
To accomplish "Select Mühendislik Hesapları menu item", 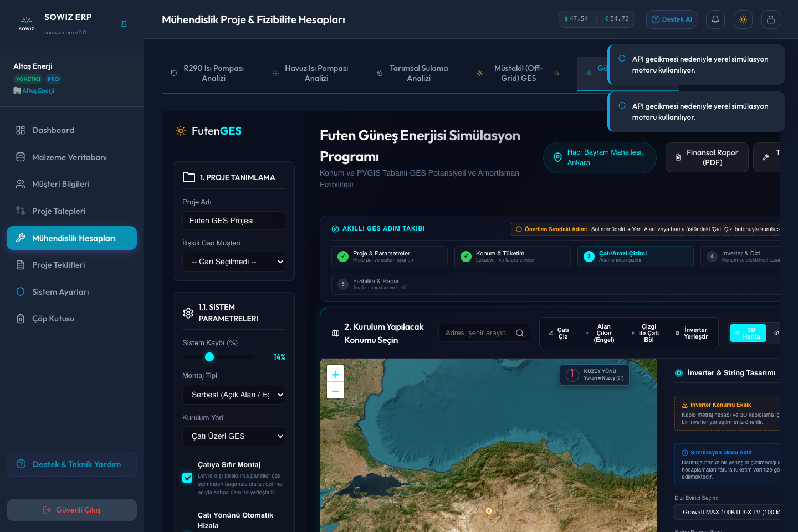I will click(71, 238).
